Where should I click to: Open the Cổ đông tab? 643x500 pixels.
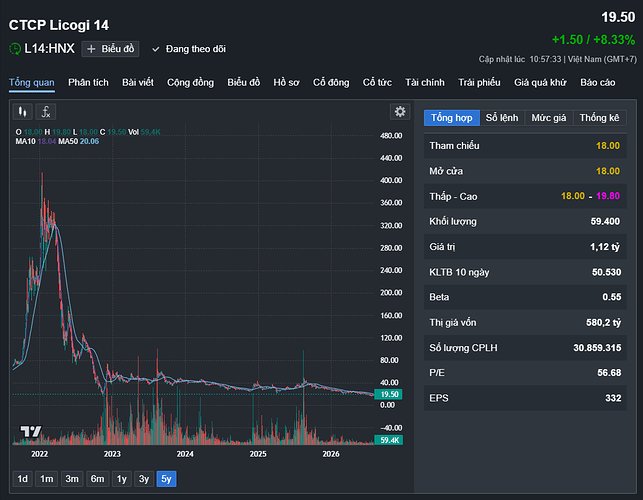(x=331, y=83)
